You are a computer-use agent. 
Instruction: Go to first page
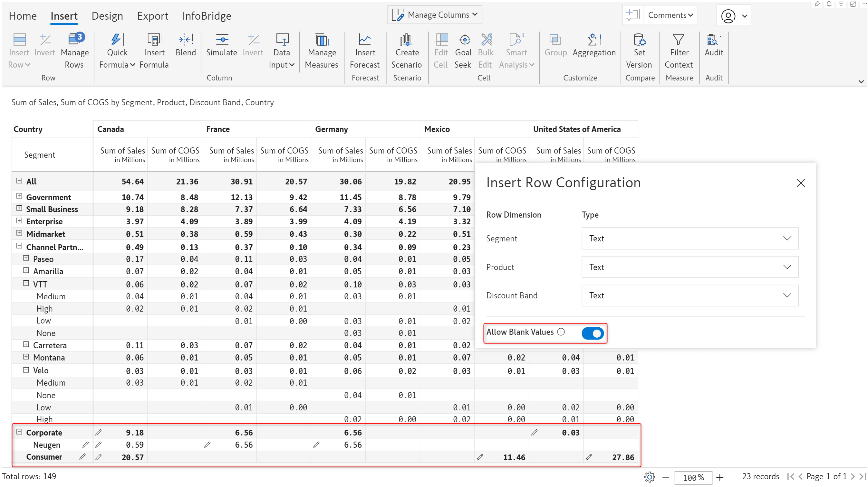pyautogui.click(x=790, y=477)
